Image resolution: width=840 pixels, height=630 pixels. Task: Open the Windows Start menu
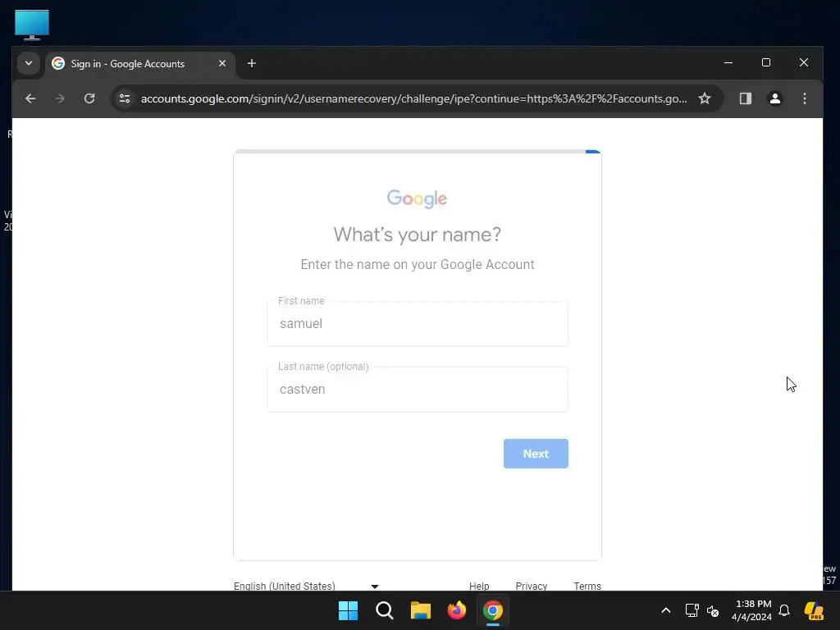tap(348, 610)
